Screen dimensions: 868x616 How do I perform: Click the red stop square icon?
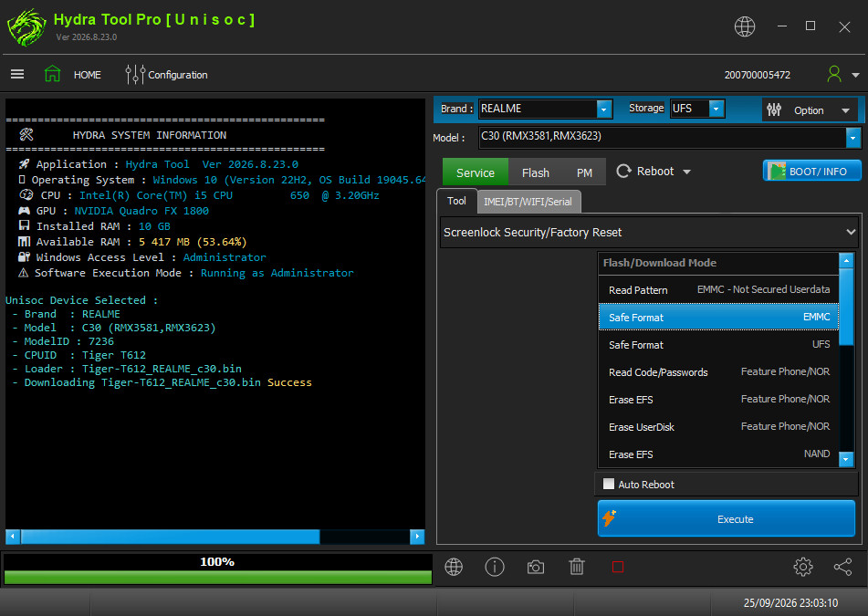pos(618,567)
